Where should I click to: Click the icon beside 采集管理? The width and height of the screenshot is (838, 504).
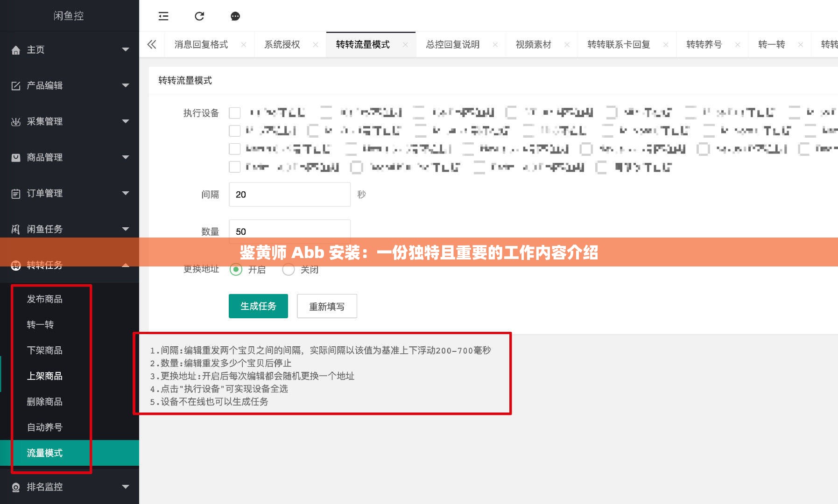tap(16, 122)
